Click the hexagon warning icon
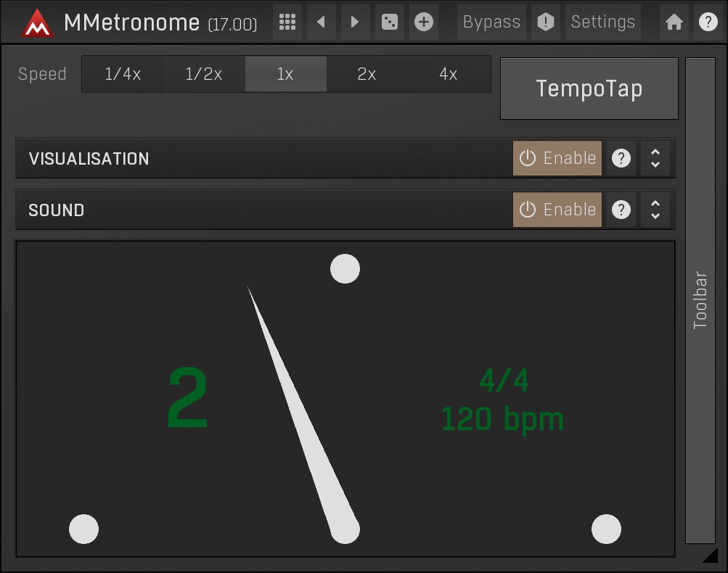 click(546, 22)
